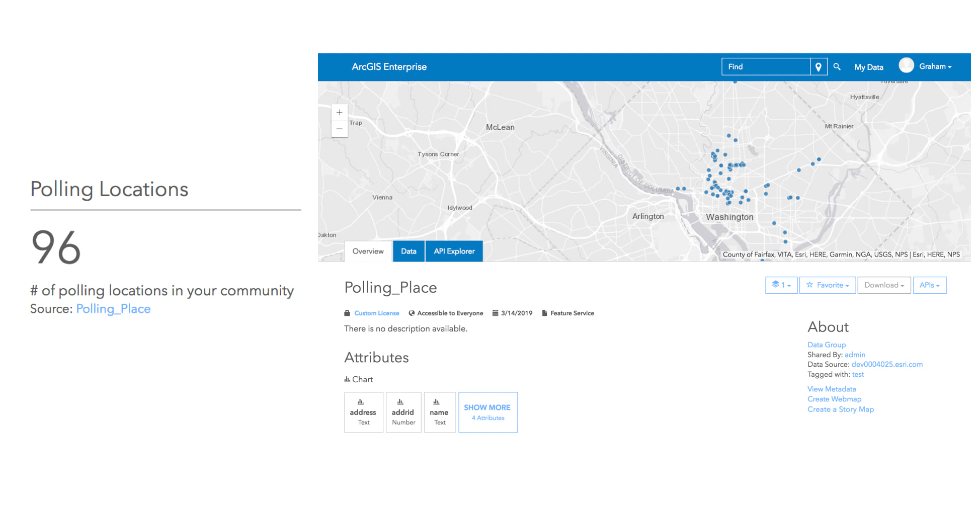
Task: Open the Data Group link
Action: 827,345
